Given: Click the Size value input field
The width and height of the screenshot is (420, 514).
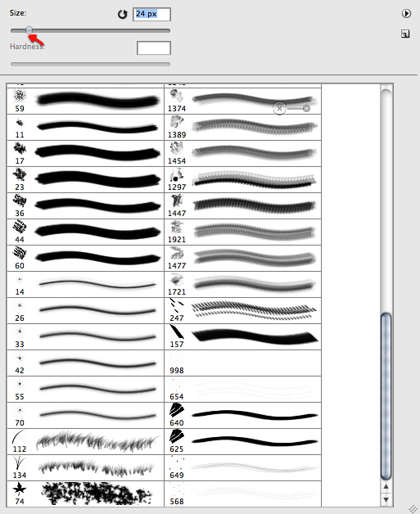Looking at the screenshot, I should 151,15.
